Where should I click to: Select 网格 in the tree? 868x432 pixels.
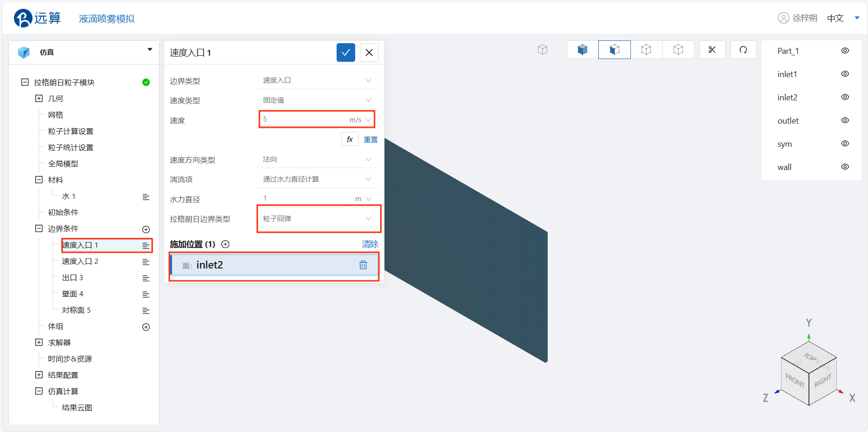[56, 115]
